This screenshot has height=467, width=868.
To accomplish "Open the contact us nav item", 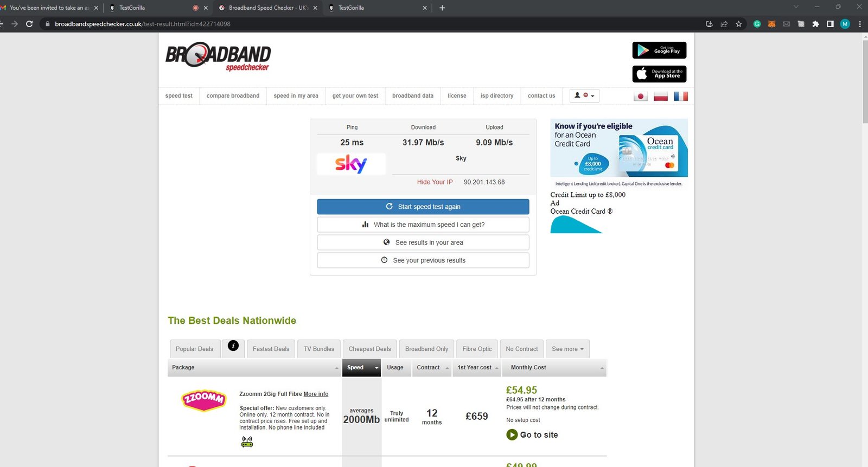I will pyautogui.click(x=541, y=96).
